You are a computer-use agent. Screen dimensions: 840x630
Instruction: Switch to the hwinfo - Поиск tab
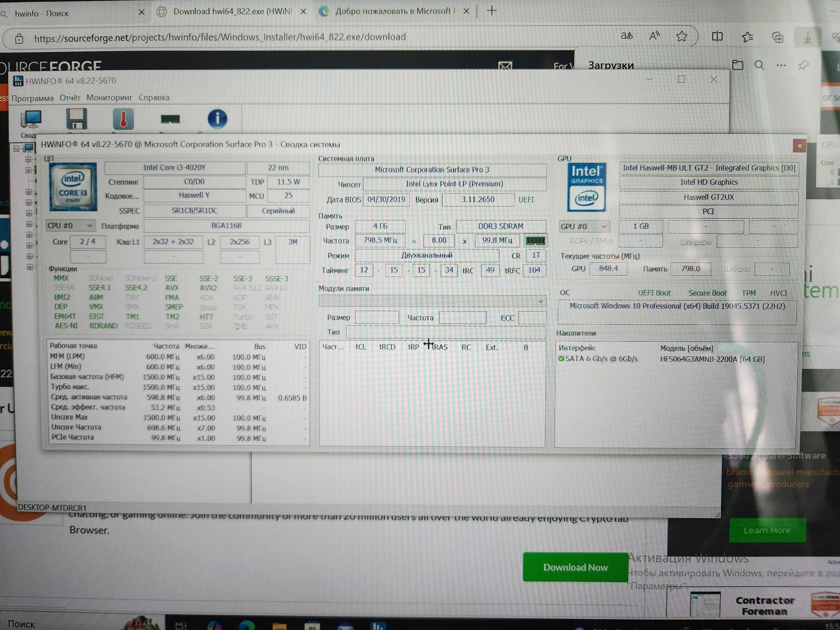click(x=72, y=13)
